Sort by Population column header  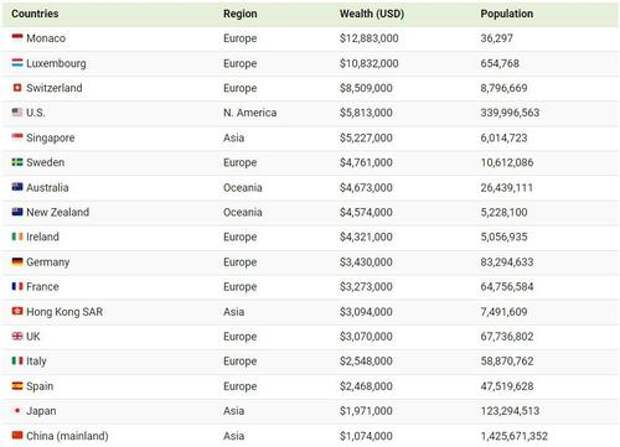(507, 13)
